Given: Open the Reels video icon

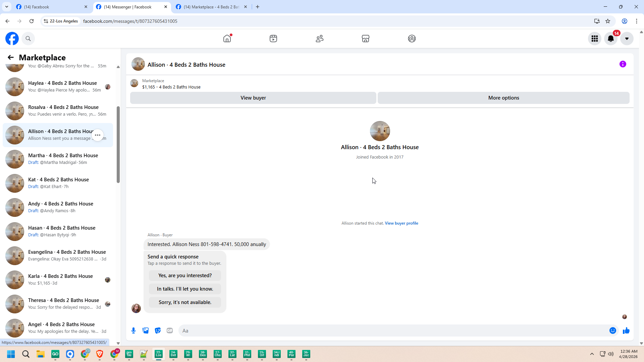Looking at the screenshot, I should [273, 39].
